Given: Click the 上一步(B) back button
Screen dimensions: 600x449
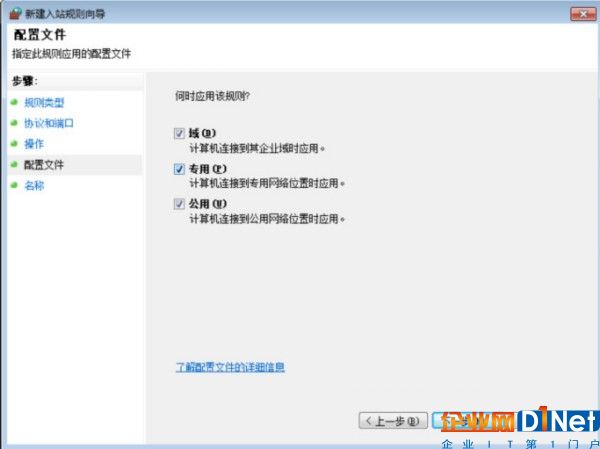Looking at the screenshot, I should click(393, 421).
